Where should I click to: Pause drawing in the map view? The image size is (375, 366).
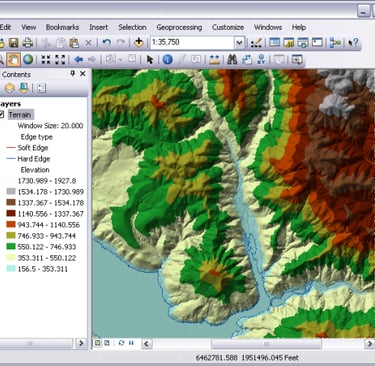131,343
